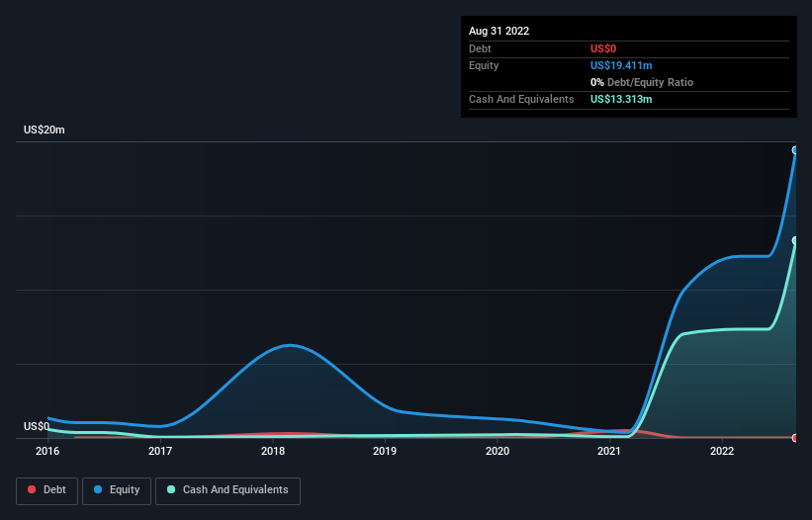Select the red Debt end data point
Screen dimensions: 812x520
795,438
